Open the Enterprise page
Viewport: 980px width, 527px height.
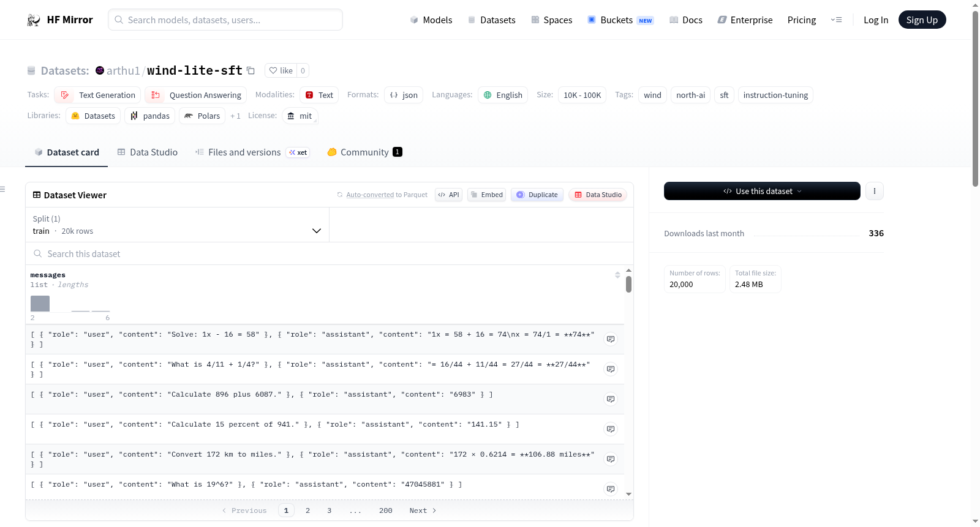pos(745,20)
